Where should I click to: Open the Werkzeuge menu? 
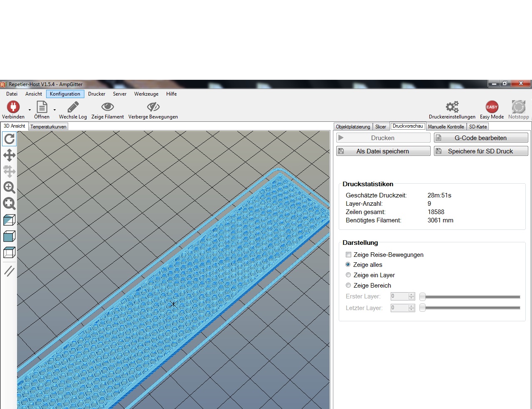146,94
